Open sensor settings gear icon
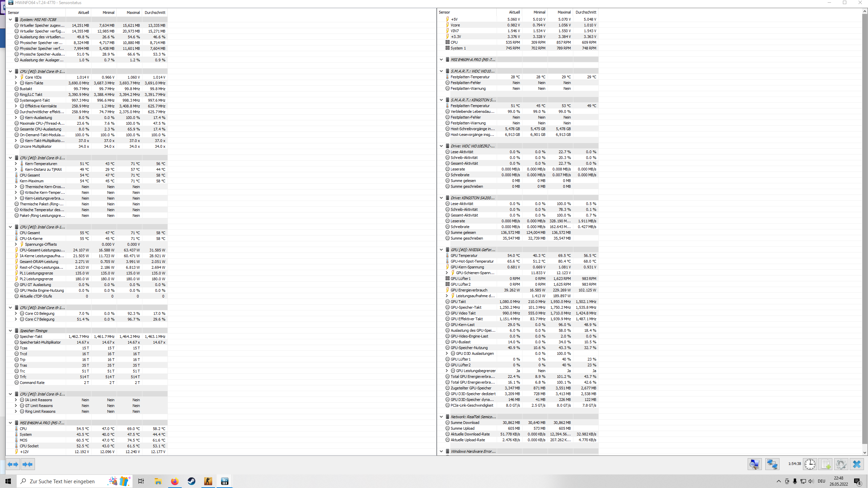 [x=841, y=464]
